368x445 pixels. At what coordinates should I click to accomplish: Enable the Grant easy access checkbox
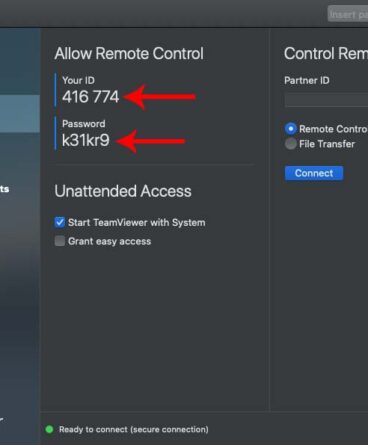click(60, 241)
